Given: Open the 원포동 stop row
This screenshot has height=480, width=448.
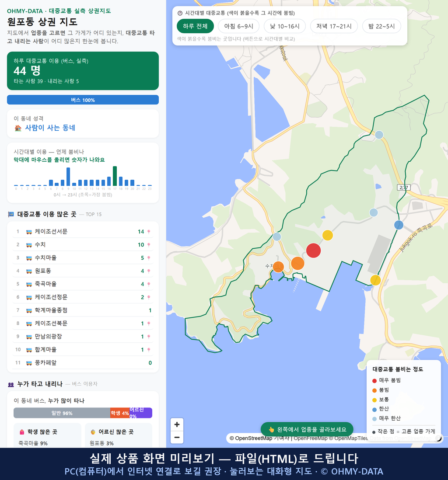Looking at the screenshot, I should click(83, 271).
